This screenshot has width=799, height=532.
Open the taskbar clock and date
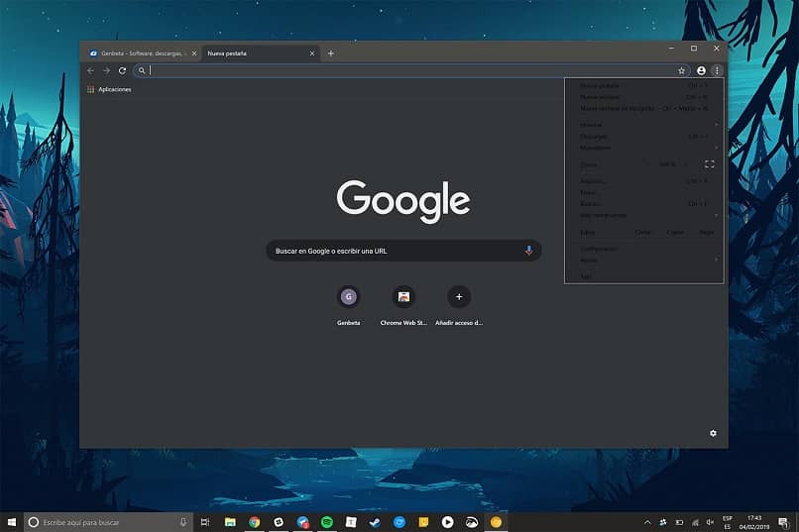click(x=754, y=522)
